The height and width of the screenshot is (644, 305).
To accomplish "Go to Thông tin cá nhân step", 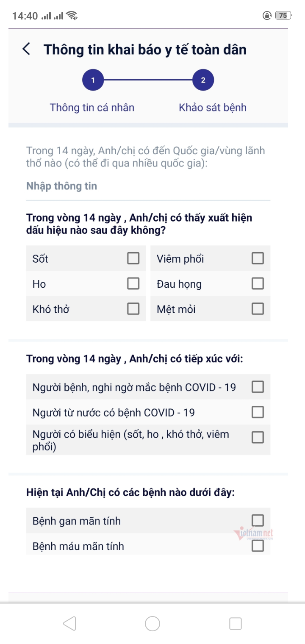I will click(92, 107).
